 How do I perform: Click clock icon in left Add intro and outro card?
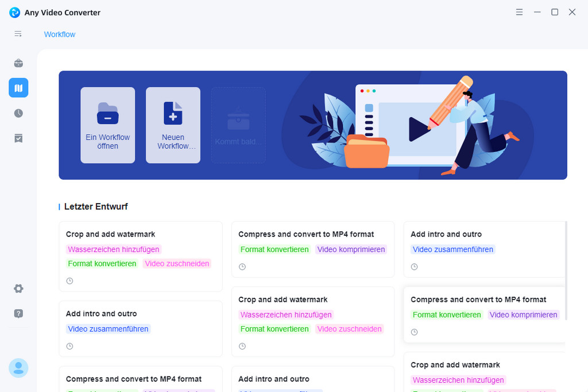[x=69, y=346]
